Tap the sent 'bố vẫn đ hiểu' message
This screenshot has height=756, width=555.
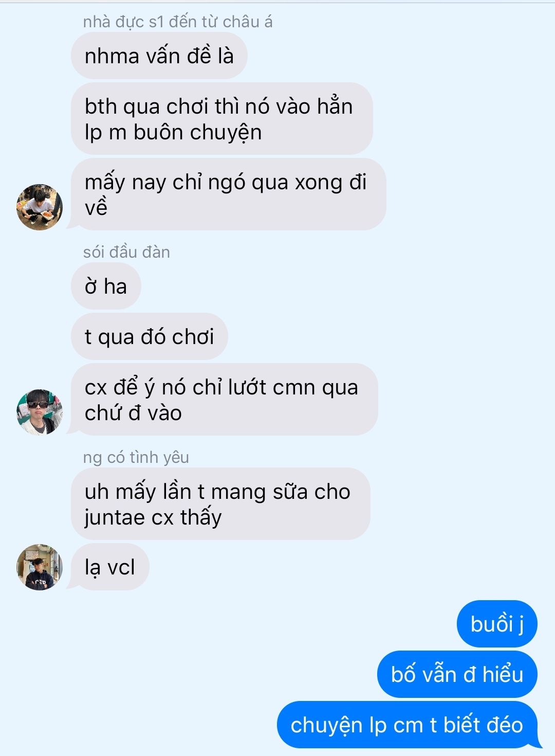point(457,674)
